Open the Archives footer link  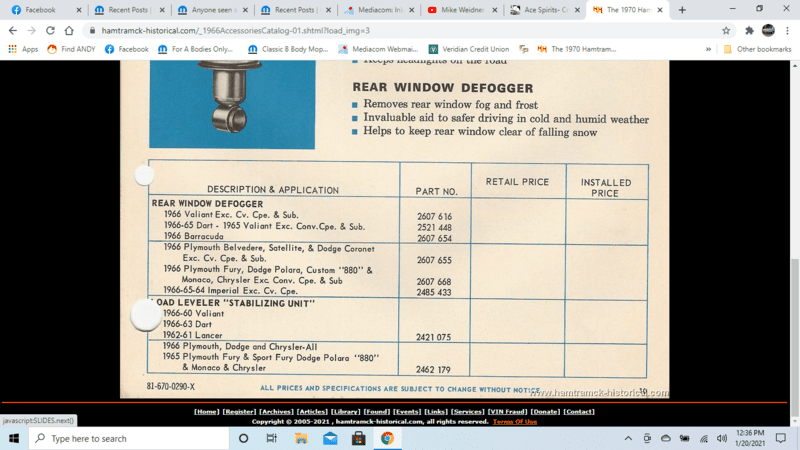click(276, 412)
